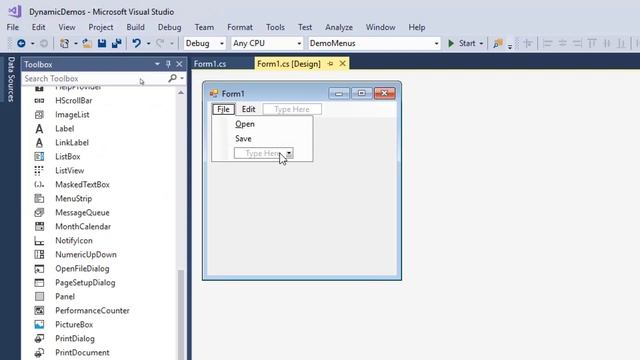Screen dimensions: 640x360
Task: Pin the Form1.cs [Design] tab
Action: (331, 64)
